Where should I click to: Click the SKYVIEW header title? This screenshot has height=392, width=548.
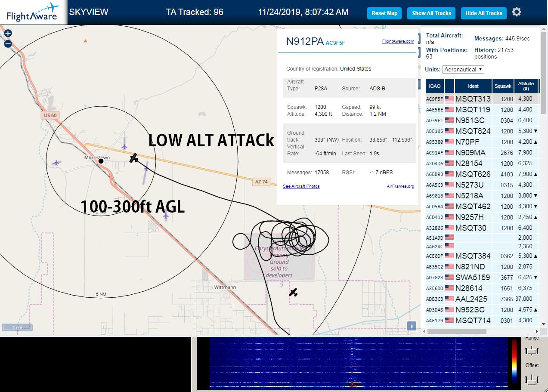click(89, 12)
